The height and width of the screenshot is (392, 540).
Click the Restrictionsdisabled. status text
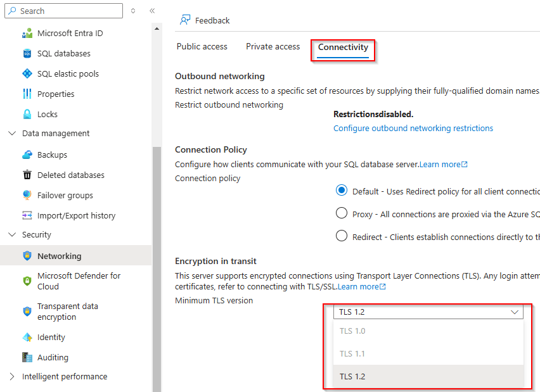click(373, 114)
